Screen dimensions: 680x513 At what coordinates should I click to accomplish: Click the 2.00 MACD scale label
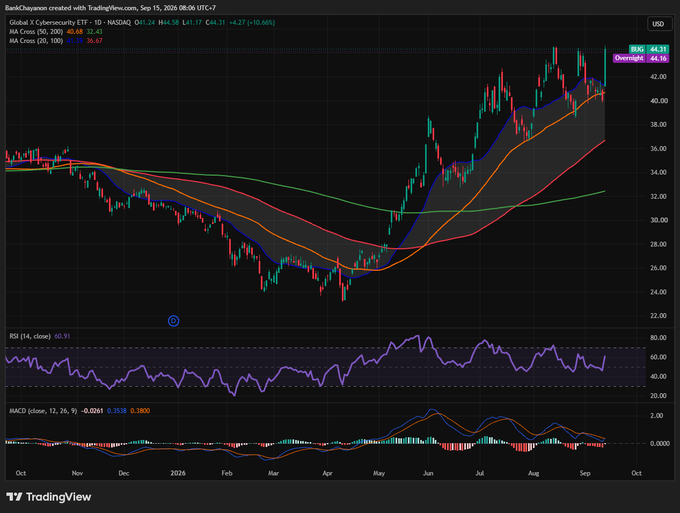point(657,415)
